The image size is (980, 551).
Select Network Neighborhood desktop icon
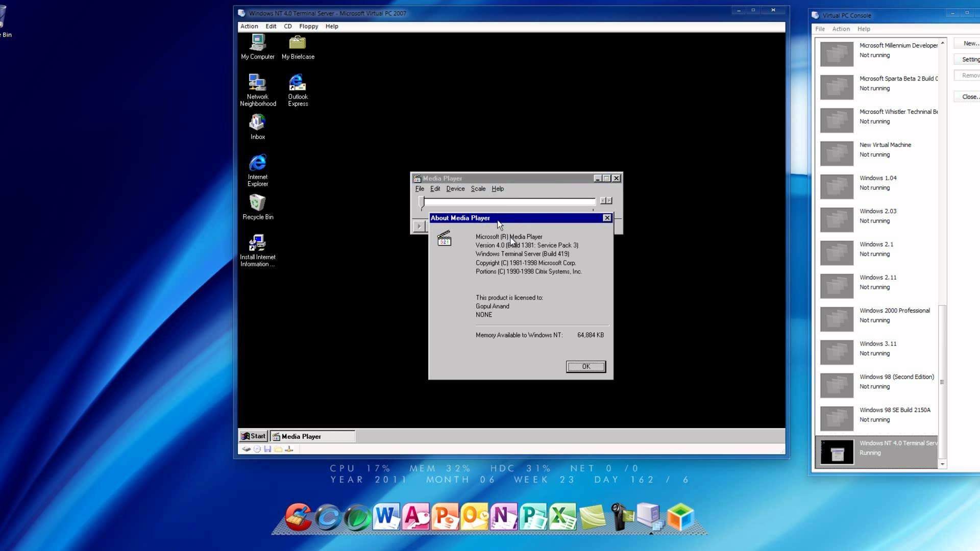[x=258, y=90]
